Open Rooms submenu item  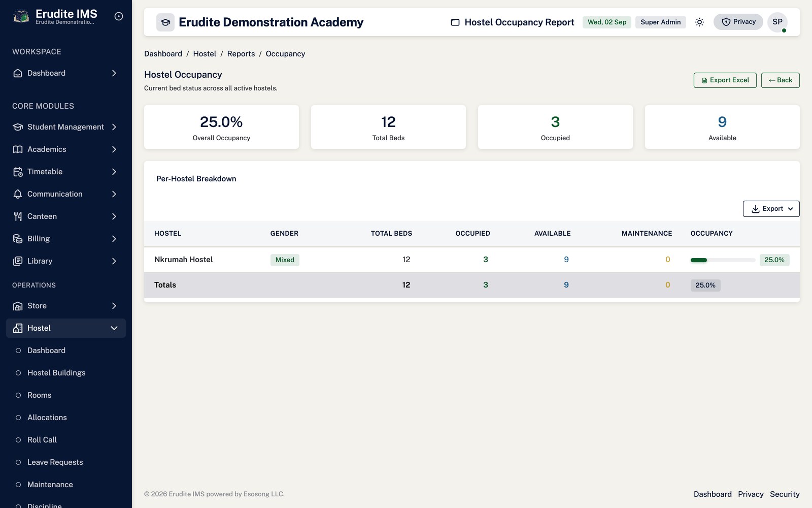(66, 395)
